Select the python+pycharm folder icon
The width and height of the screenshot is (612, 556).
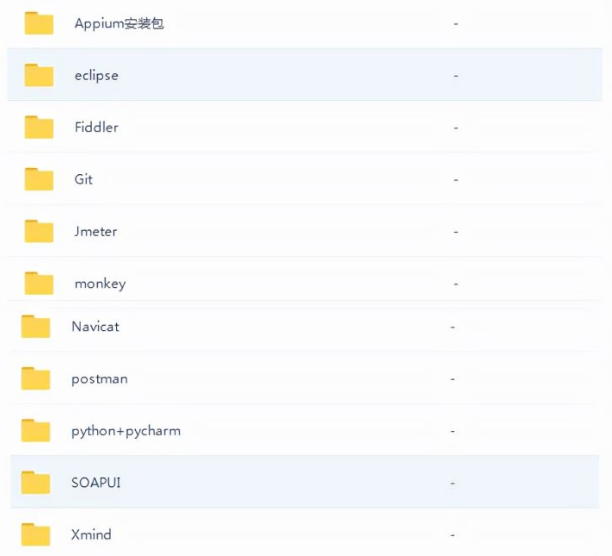coord(36,430)
